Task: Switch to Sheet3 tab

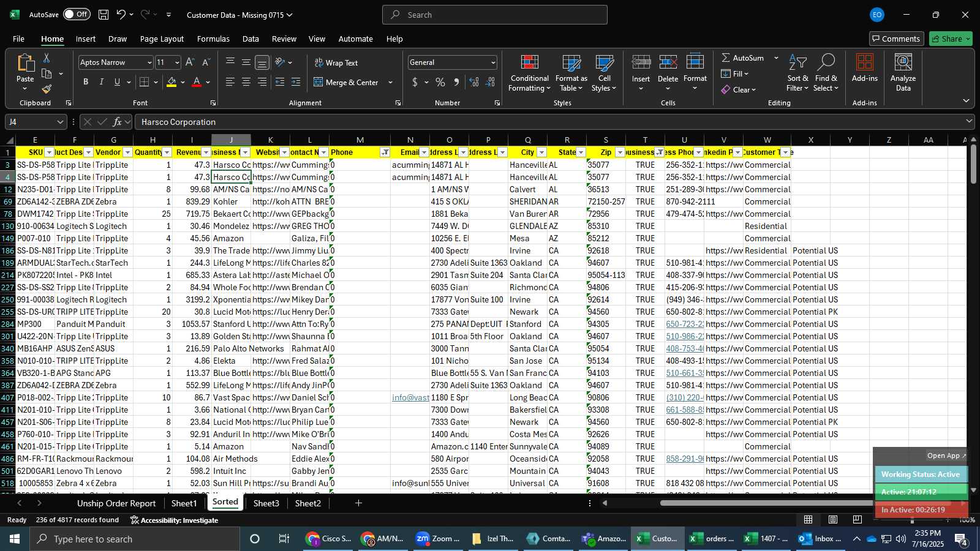Action: (266, 503)
